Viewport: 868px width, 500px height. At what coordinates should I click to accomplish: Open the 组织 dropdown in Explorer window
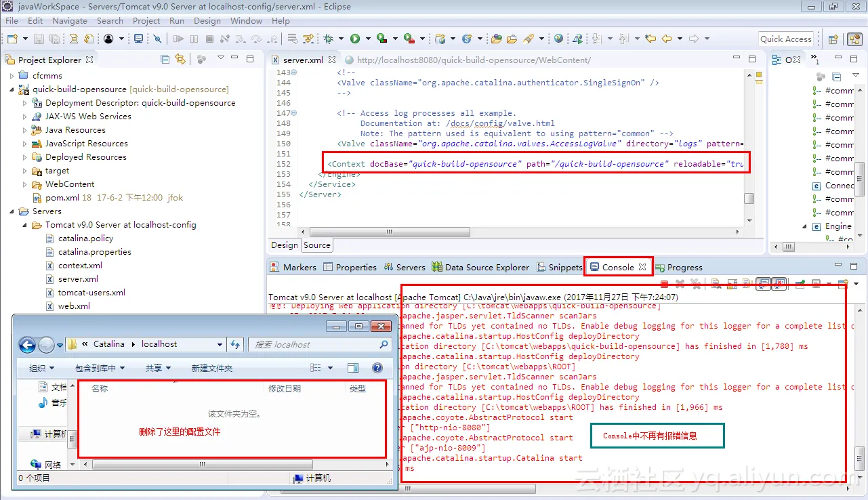pos(41,368)
